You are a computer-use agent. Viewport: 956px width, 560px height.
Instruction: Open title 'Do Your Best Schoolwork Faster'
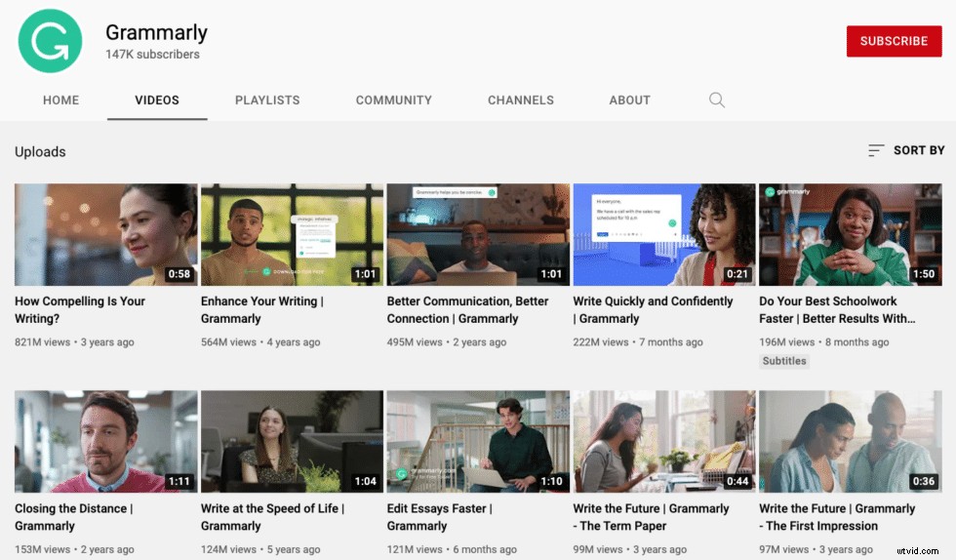pos(837,310)
